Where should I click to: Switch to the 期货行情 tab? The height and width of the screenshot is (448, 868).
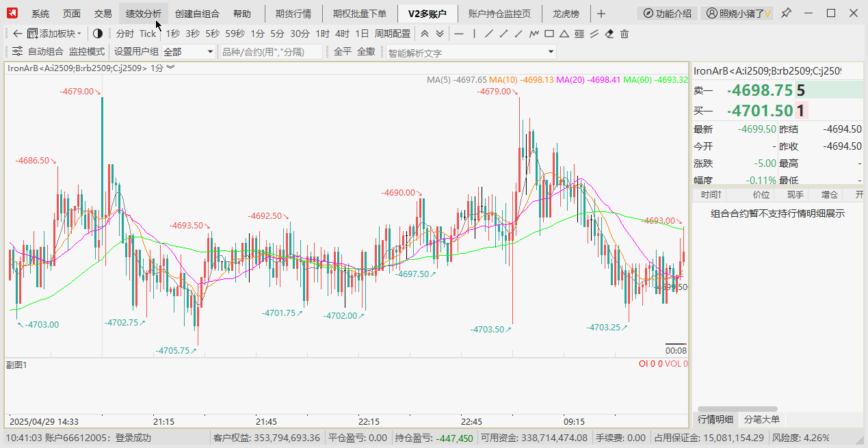[293, 13]
